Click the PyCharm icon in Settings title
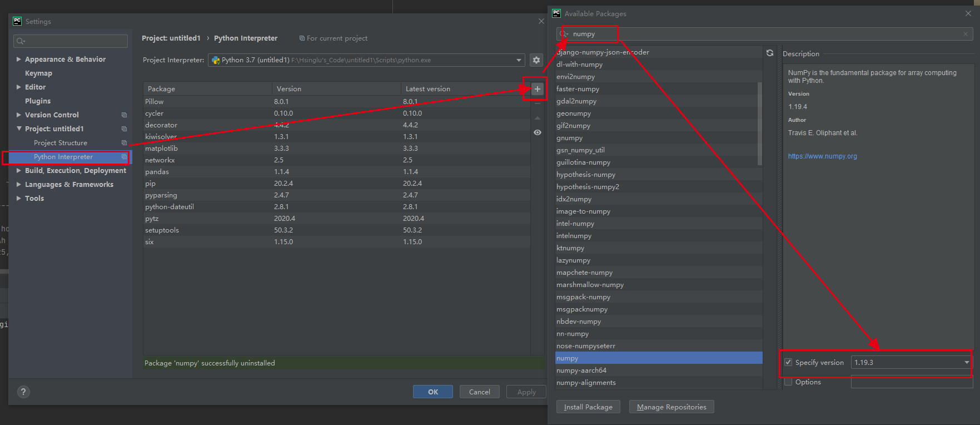Image resolution: width=980 pixels, height=425 pixels. [17, 21]
